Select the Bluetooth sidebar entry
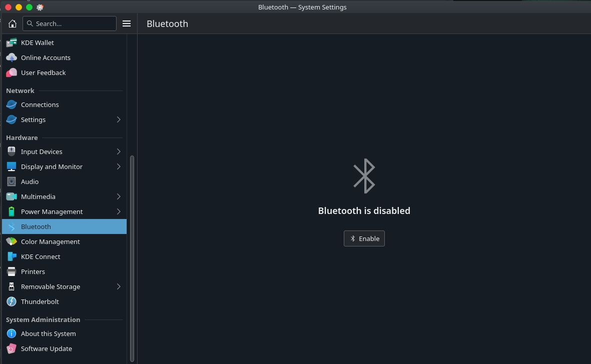 click(x=65, y=226)
